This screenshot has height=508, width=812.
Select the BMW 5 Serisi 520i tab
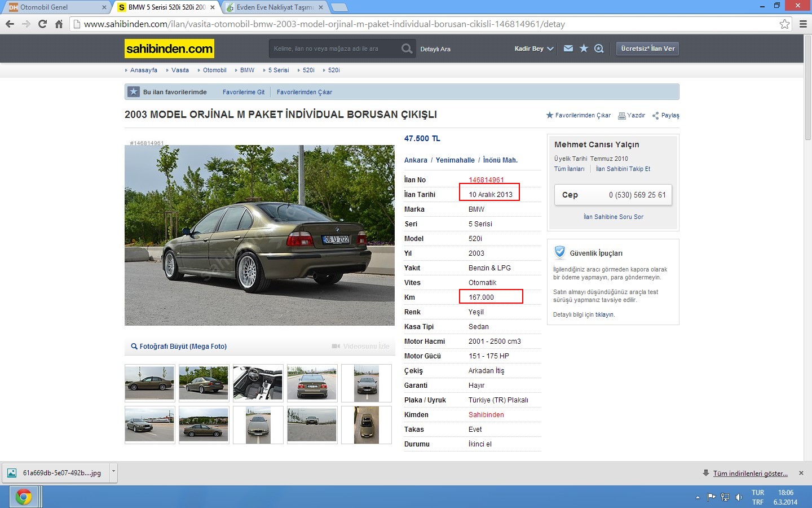[x=167, y=7]
